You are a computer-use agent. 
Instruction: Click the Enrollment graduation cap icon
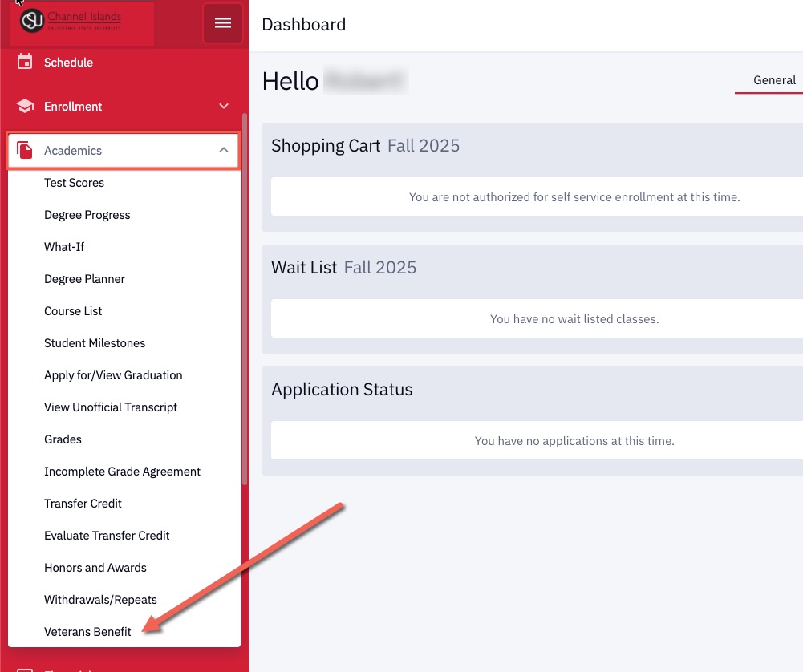tap(25, 106)
